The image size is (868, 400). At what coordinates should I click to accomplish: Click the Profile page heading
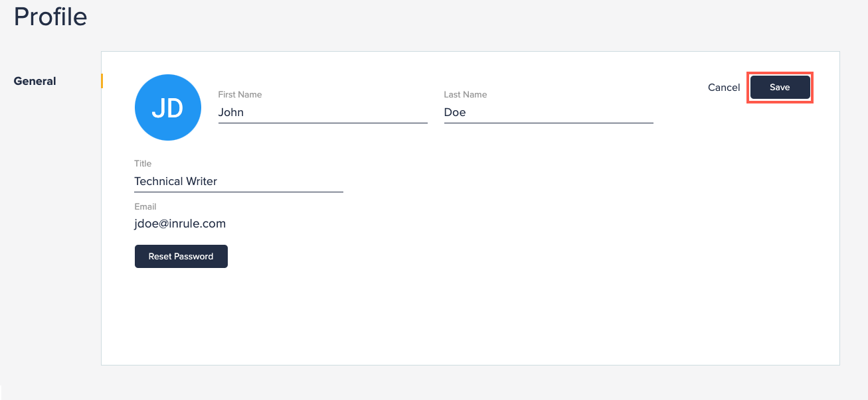50,17
